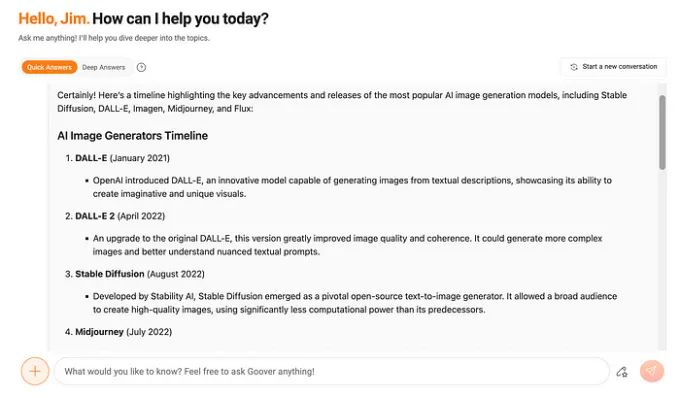Click the conversation vertical scrollbar thumb
680x398 pixels.
tap(662, 132)
